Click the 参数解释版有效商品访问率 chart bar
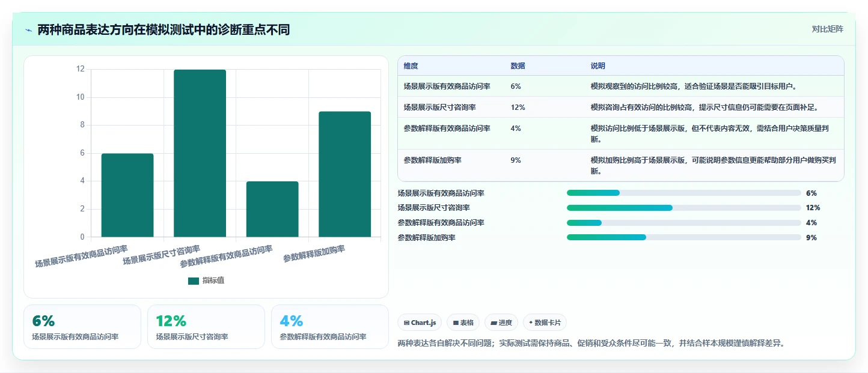The height and width of the screenshot is (373, 868). coord(272,209)
